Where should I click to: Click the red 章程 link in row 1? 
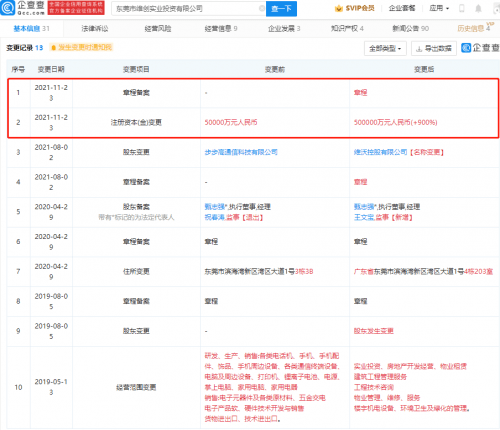[360, 93]
